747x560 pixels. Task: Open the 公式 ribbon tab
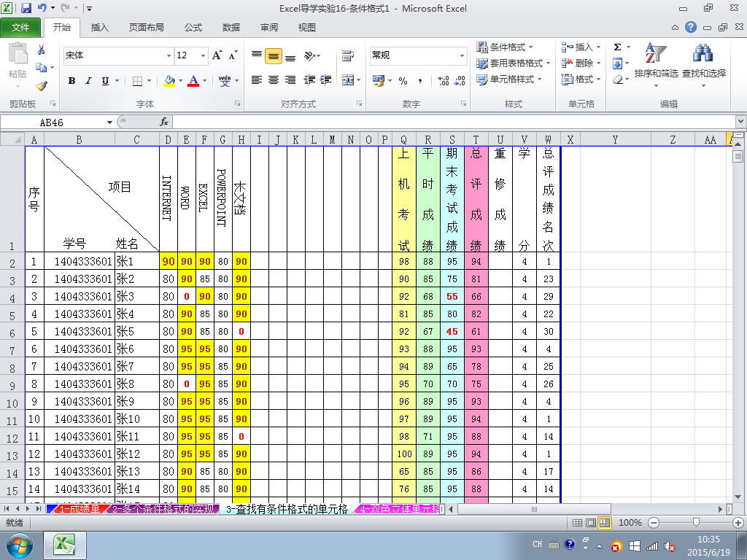[x=193, y=28]
